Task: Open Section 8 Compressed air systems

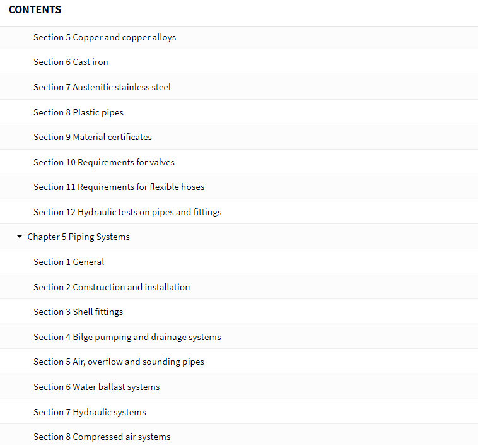Action: click(102, 437)
